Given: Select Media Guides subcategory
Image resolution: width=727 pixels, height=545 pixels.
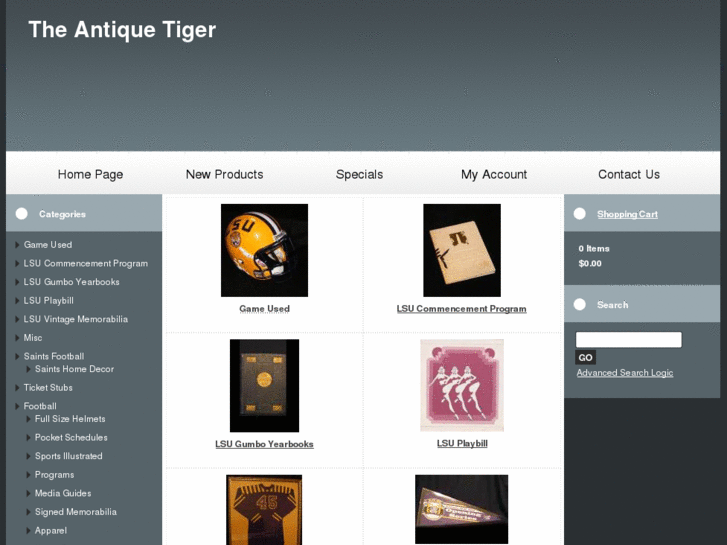Looking at the screenshot, I should point(63,494).
